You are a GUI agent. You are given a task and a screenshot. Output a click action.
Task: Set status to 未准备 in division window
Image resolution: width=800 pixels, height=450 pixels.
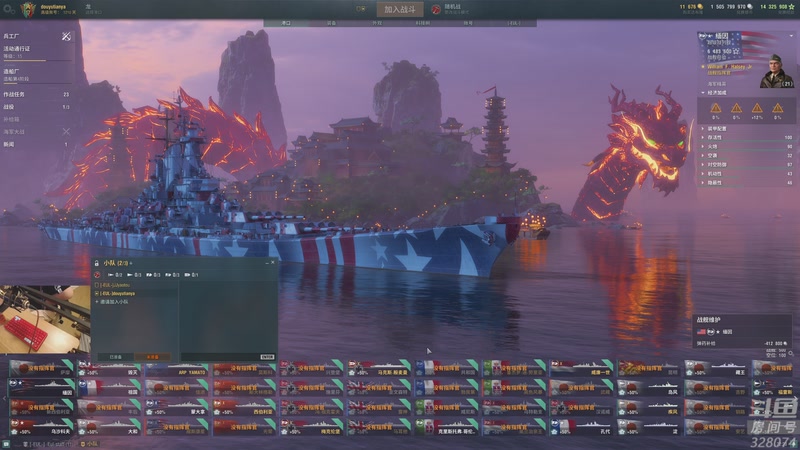click(x=153, y=357)
